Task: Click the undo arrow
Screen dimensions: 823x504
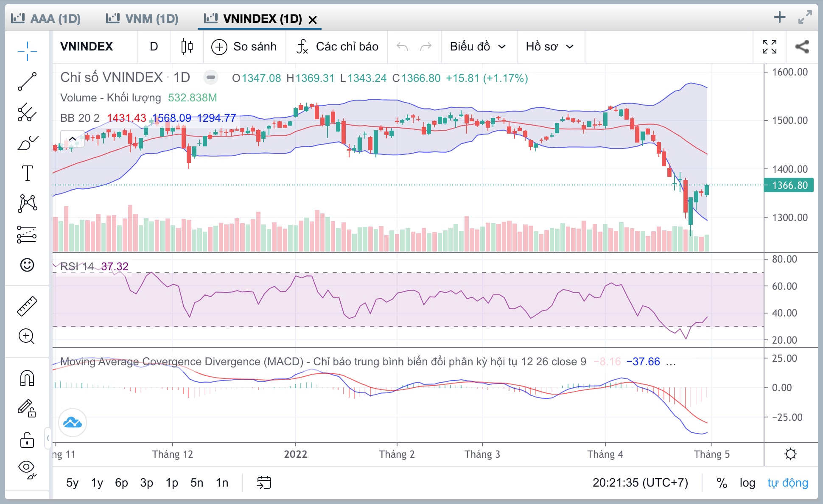Action: point(402,47)
